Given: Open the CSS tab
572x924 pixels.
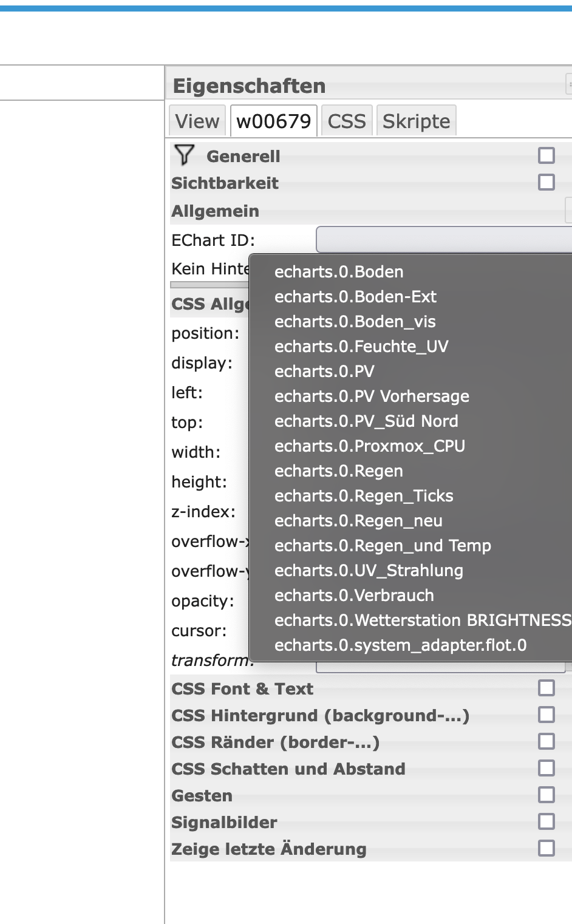Looking at the screenshot, I should [x=347, y=121].
